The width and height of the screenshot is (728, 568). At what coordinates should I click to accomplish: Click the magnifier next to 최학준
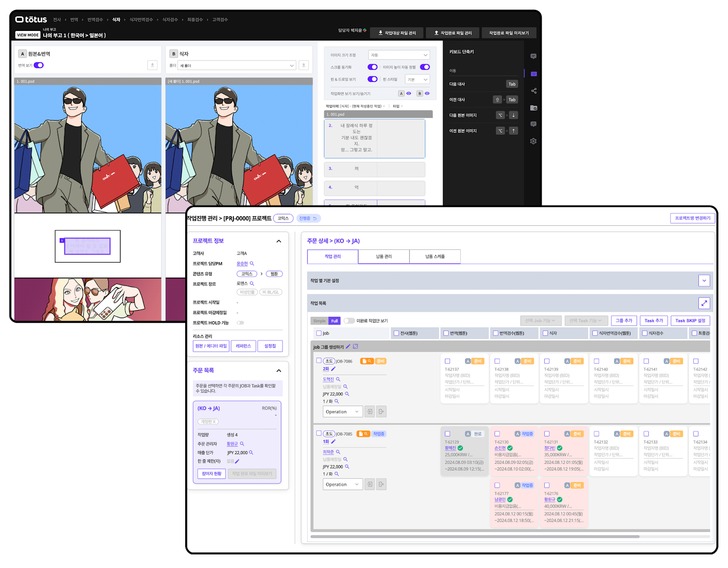[338, 452]
